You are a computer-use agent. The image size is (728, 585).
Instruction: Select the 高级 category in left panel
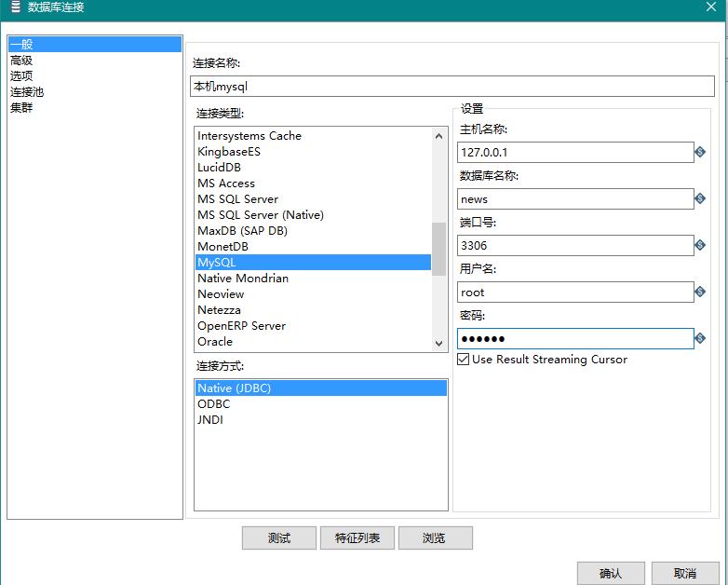tap(21, 61)
